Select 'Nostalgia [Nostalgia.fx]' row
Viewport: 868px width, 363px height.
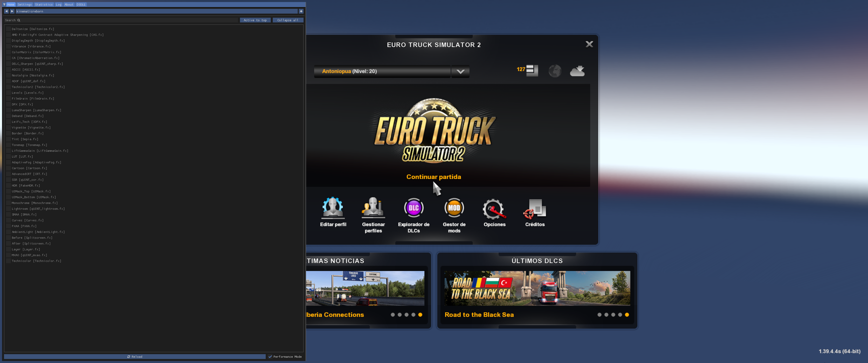(33, 75)
